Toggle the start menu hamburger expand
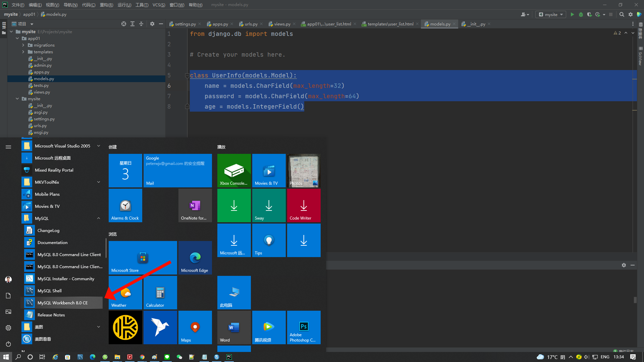 click(x=8, y=147)
